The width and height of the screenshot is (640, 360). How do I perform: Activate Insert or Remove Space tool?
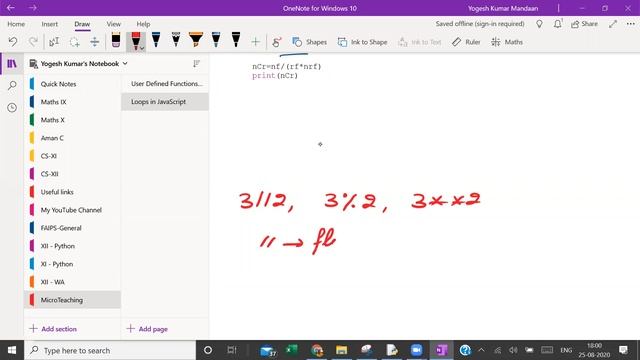pos(94,42)
